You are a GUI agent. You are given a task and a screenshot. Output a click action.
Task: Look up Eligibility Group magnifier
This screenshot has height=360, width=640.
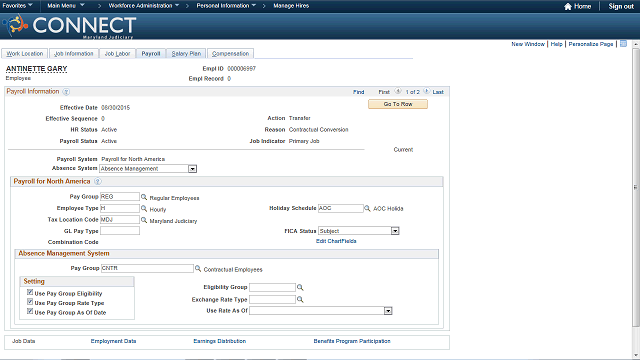tap(300, 287)
